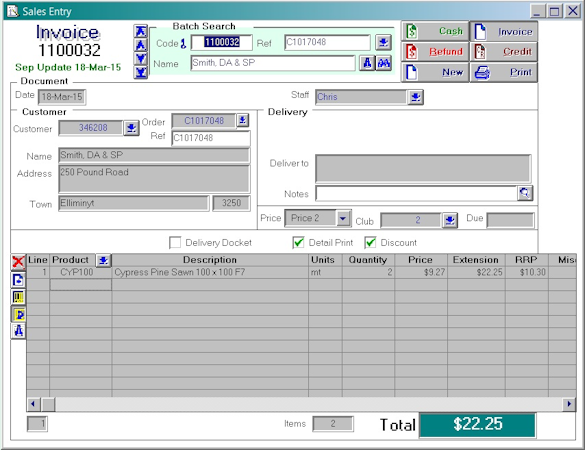The width and height of the screenshot is (585, 450).
Task: Click the Print button
Action: pos(504,72)
